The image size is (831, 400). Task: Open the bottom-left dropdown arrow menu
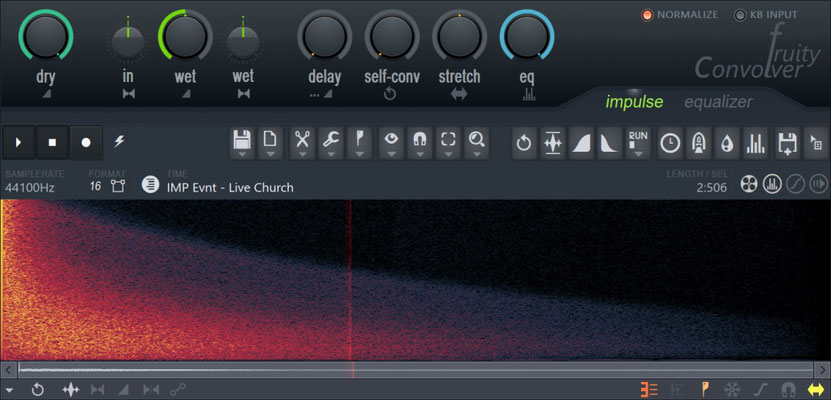(9, 391)
